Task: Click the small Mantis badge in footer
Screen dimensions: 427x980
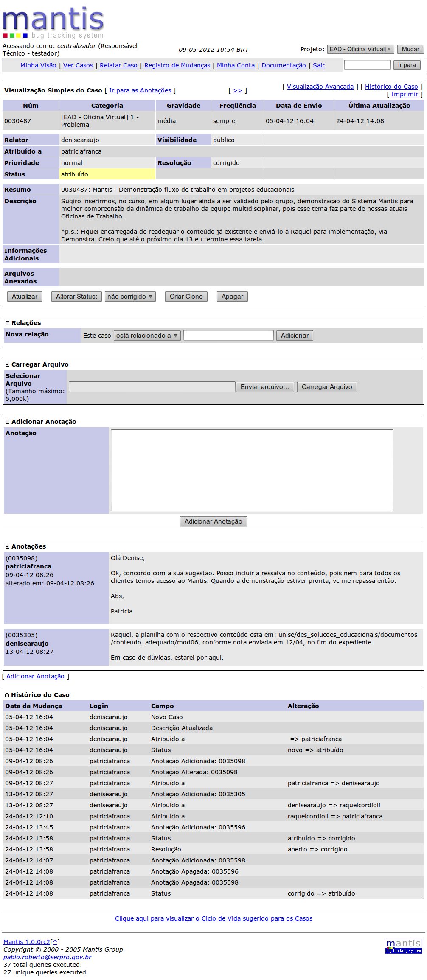Action: pyautogui.click(x=404, y=946)
